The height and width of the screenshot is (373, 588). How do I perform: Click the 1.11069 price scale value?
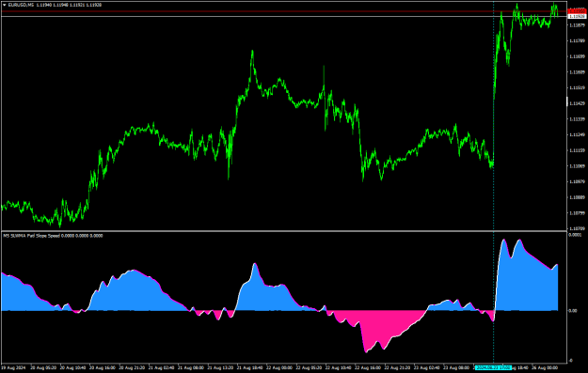coord(577,166)
